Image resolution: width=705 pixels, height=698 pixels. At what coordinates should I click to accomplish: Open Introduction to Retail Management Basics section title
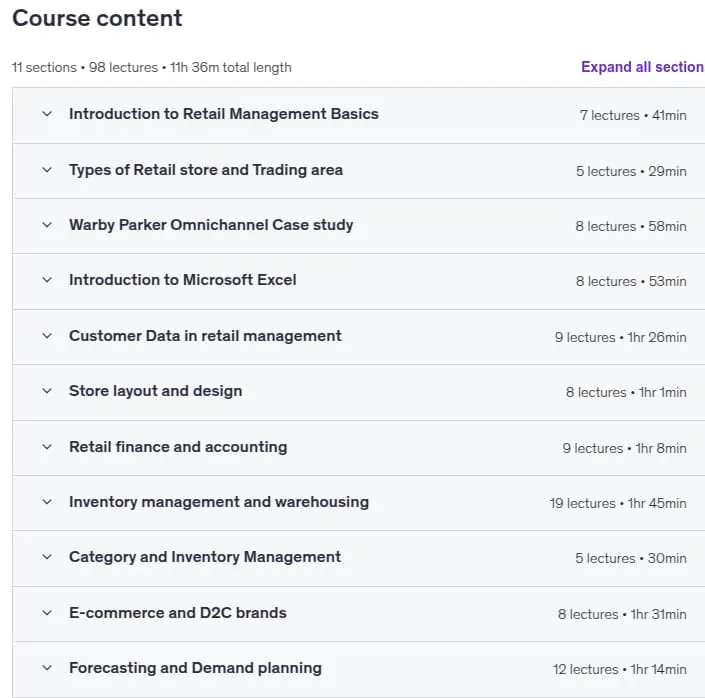(x=223, y=114)
